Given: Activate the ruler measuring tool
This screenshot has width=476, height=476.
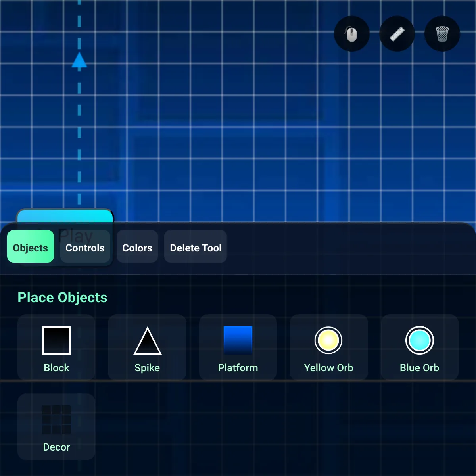Looking at the screenshot, I should click(x=397, y=34).
